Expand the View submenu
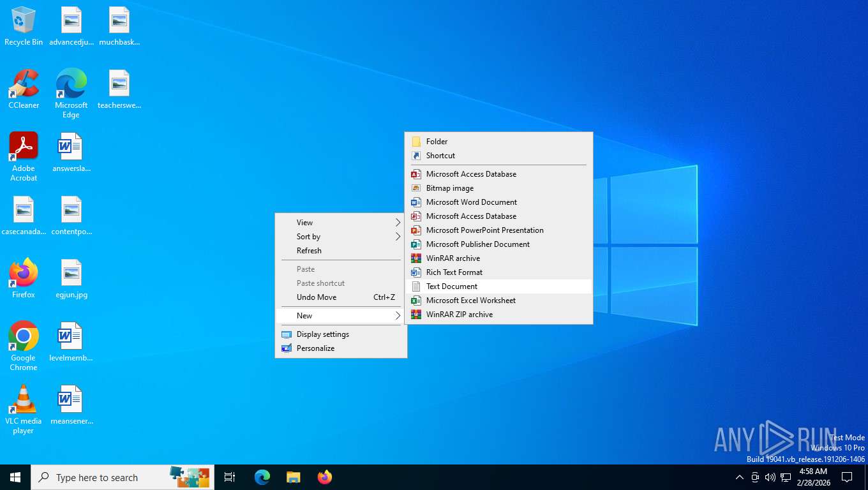Image resolution: width=868 pixels, height=490 pixels. click(341, 223)
